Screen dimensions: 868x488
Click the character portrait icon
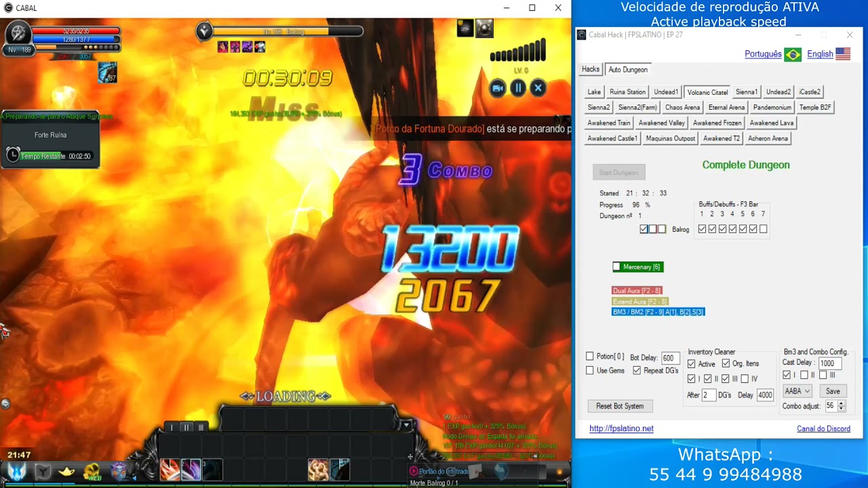tap(18, 32)
